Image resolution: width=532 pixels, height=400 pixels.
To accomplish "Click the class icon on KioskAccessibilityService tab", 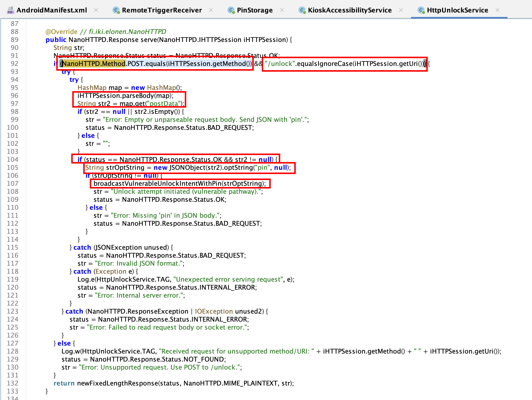I will (302, 10).
